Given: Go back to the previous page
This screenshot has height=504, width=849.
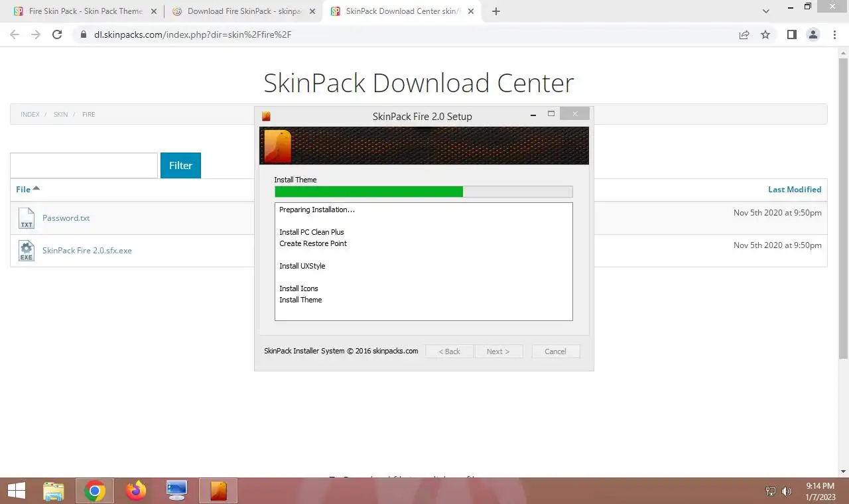Looking at the screenshot, I should 15,34.
